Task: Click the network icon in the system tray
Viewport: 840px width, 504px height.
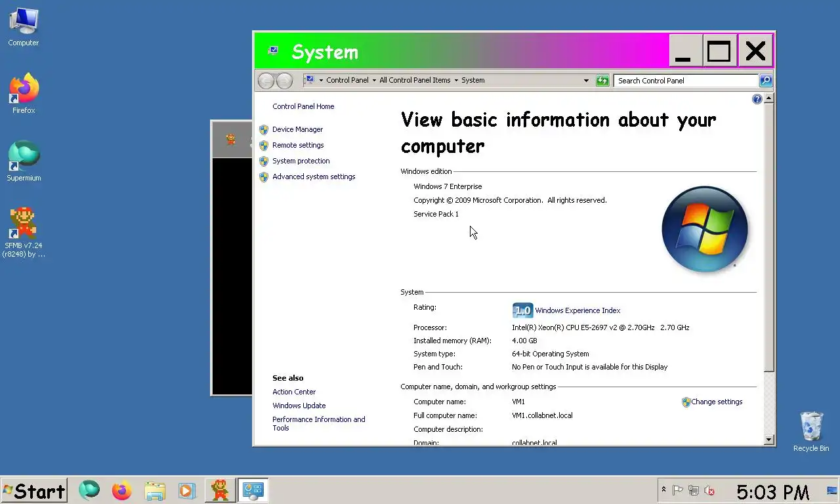Action: tap(693, 490)
